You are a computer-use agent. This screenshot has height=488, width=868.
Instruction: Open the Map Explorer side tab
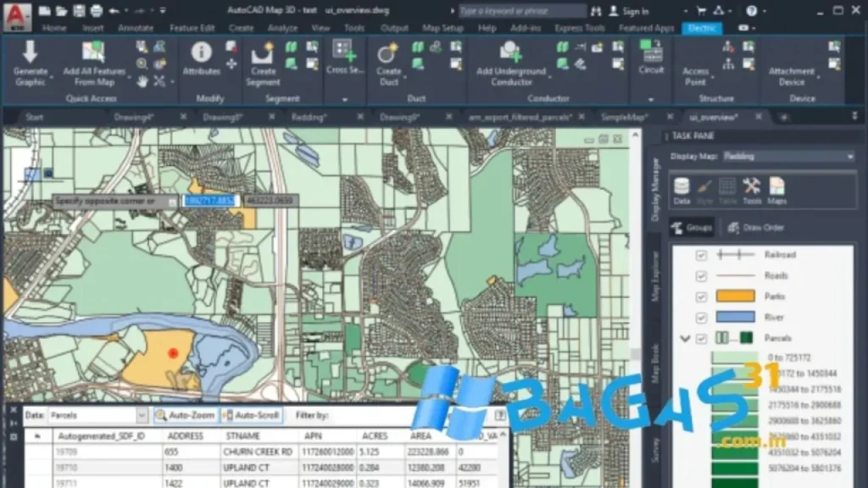pos(655,275)
